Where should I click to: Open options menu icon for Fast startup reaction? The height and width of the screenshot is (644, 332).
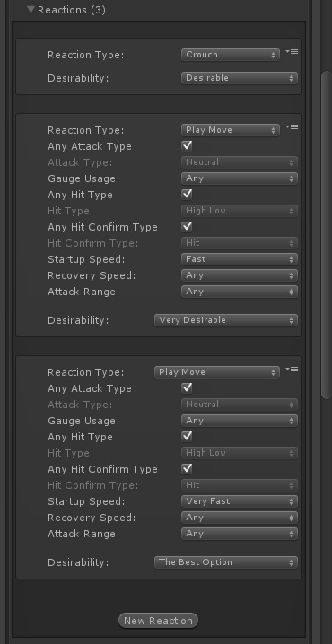coord(292,127)
